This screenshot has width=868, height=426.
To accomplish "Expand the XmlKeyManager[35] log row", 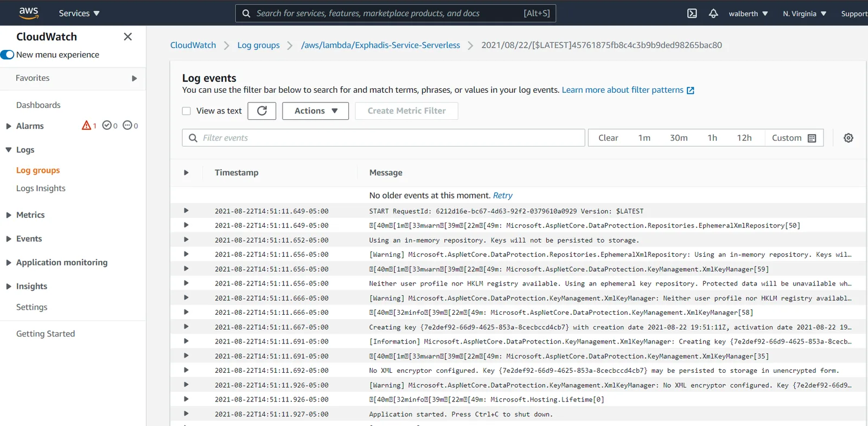I will (186, 355).
